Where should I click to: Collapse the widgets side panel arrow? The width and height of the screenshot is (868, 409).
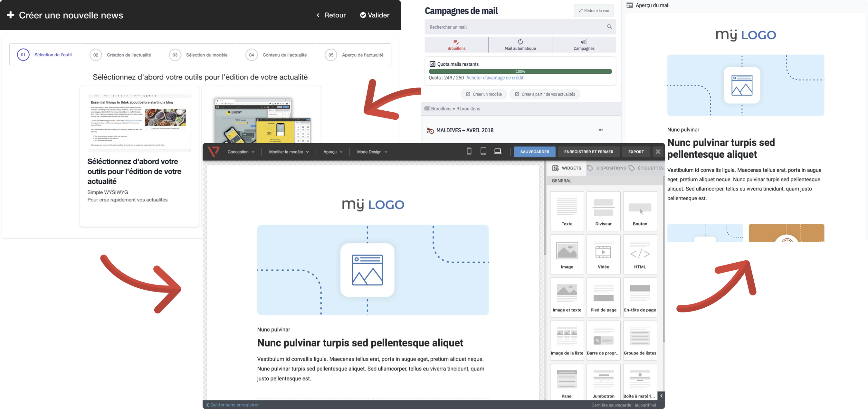point(661,395)
